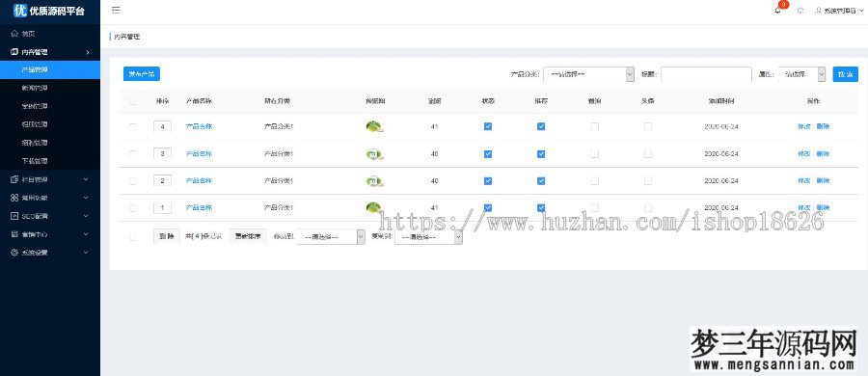Image resolution: width=868 pixels, height=376 pixels.
Task: Click the home page sidebar icon
Action: [14, 34]
